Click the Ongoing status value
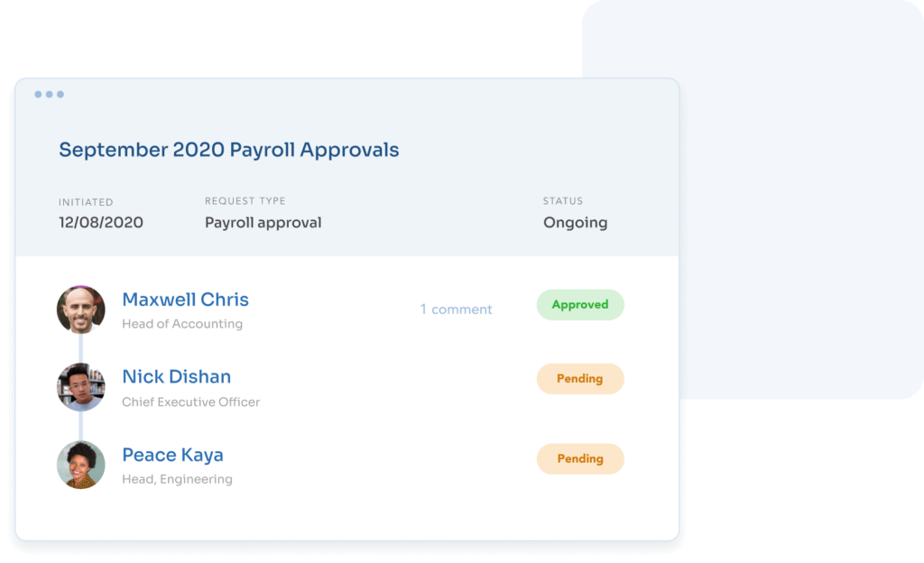 [575, 223]
